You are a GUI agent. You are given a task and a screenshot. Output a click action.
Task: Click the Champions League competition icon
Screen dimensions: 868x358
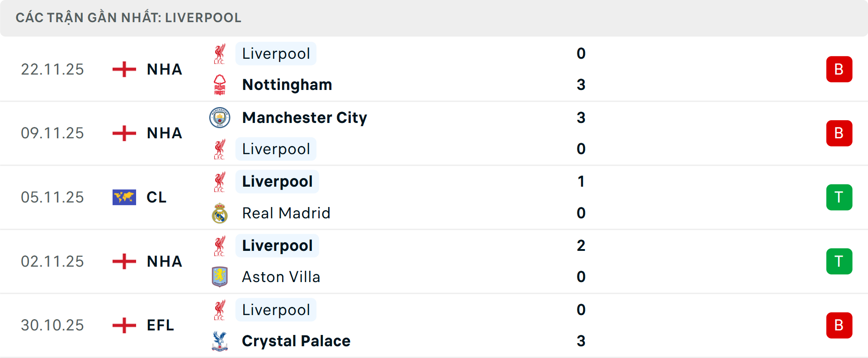click(x=124, y=197)
